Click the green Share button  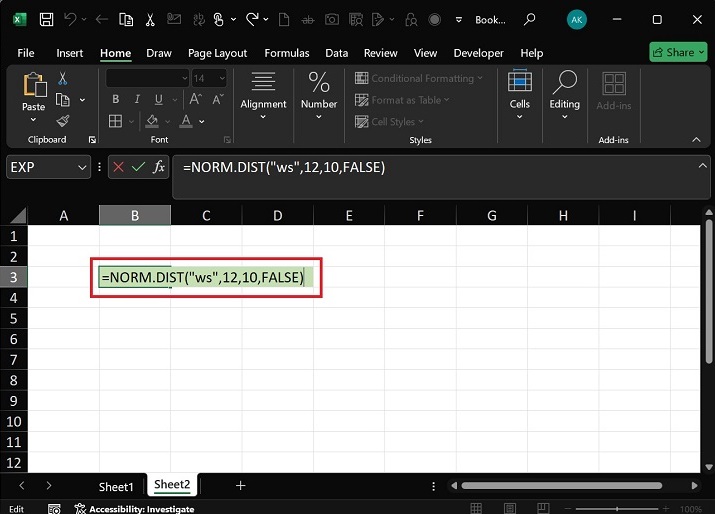click(678, 52)
